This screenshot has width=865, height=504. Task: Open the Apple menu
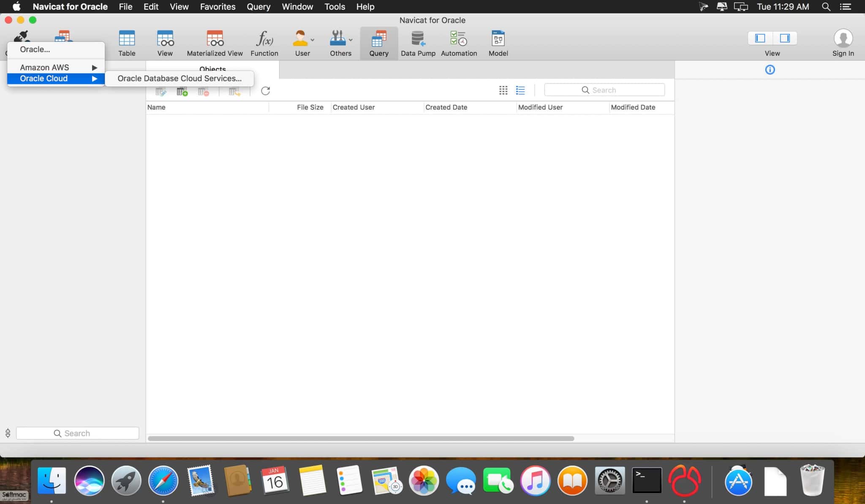pyautogui.click(x=16, y=6)
